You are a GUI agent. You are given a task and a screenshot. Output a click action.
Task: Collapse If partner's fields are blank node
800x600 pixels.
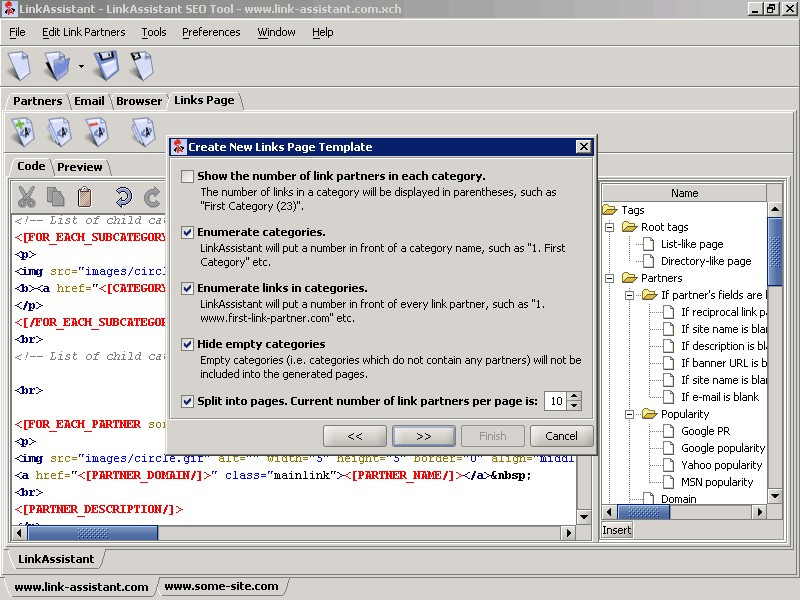(629, 295)
